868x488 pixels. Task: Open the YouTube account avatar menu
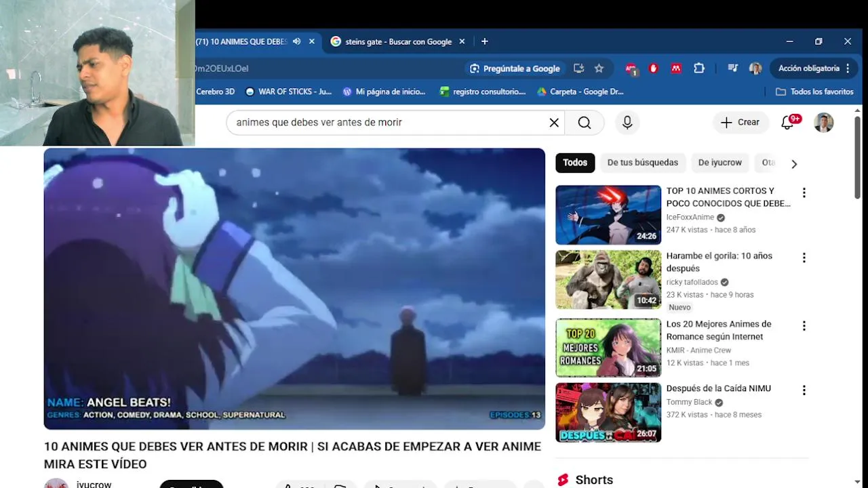[x=823, y=122]
